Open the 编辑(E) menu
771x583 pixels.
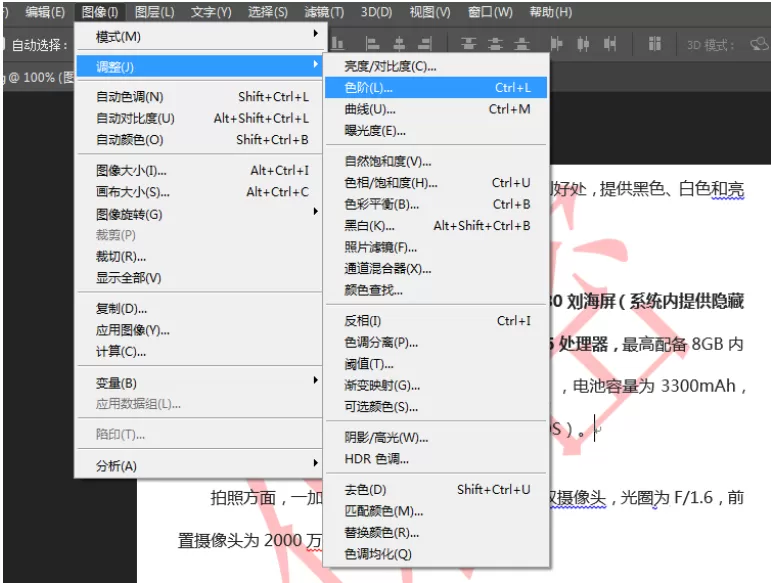pos(45,12)
